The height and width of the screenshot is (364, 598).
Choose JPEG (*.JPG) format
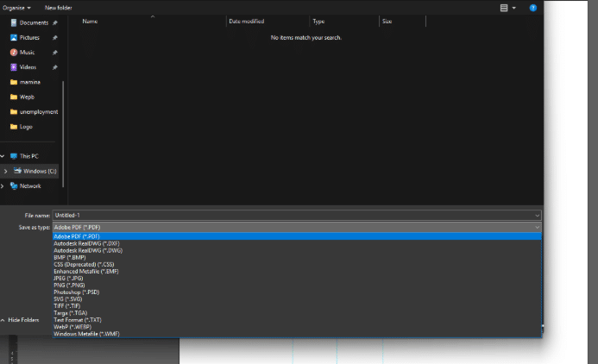(x=297, y=279)
